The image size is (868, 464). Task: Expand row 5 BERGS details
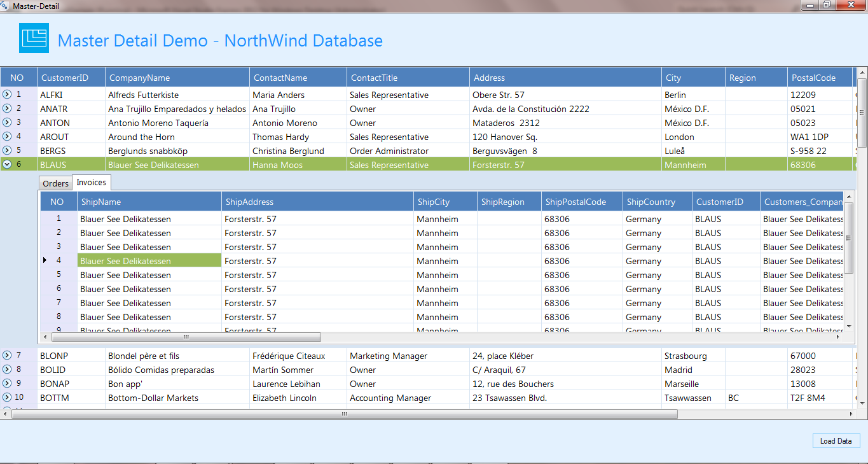click(x=7, y=150)
